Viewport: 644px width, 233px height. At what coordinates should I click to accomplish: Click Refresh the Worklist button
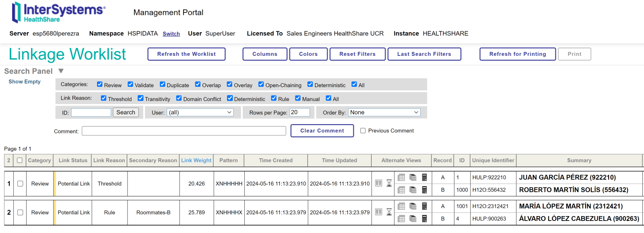click(186, 54)
